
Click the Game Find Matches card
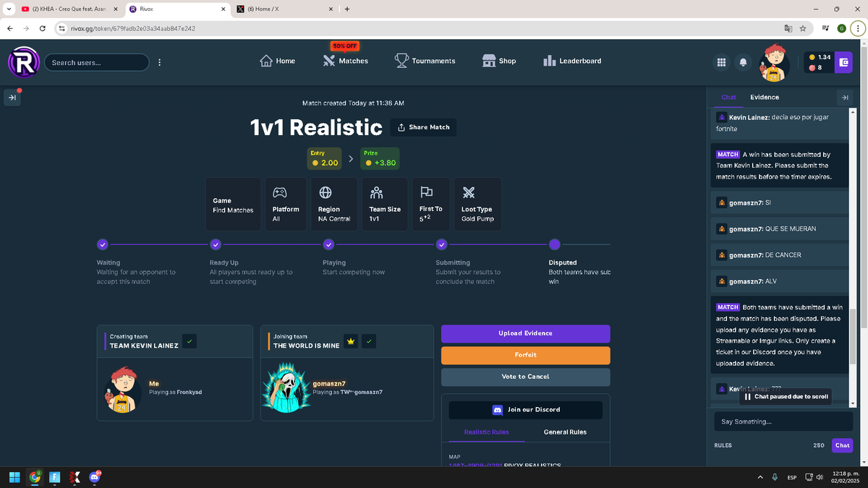tap(233, 204)
